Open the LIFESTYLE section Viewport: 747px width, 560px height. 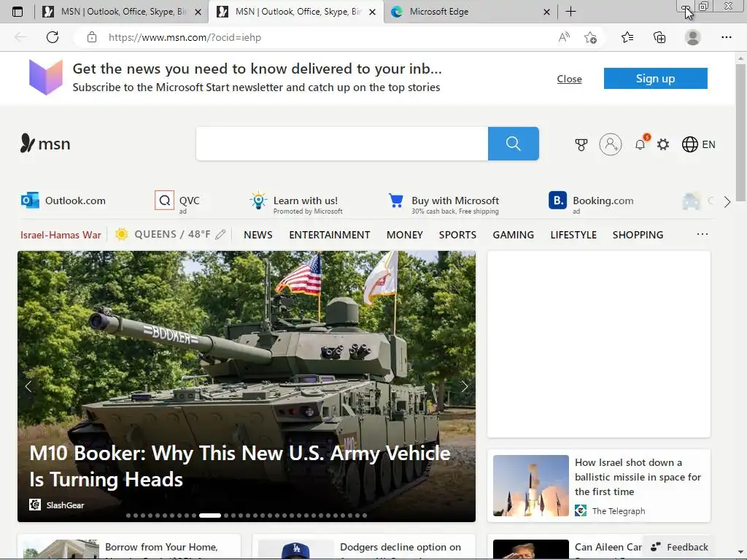point(573,235)
